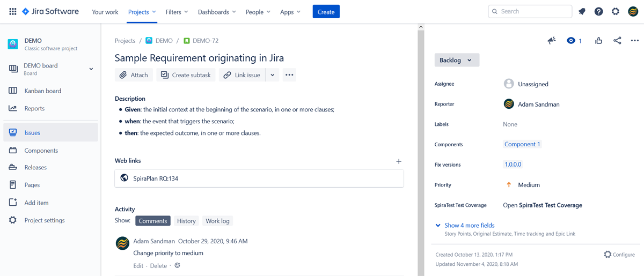Open the app switcher grid icon
The width and height of the screenshot is (644, 276).
pyautogui.click(x=13, y=11)
